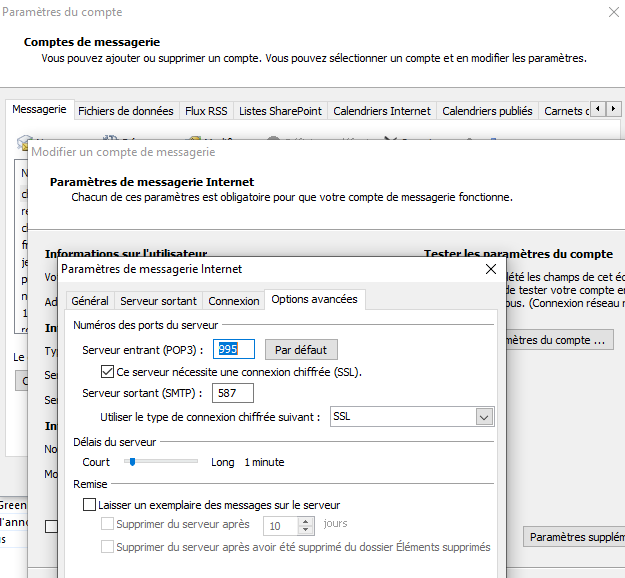Click the Paramètres supplémentaires button
The height and width of the screenshot is (578, 625).
click(x=574, y=537)
